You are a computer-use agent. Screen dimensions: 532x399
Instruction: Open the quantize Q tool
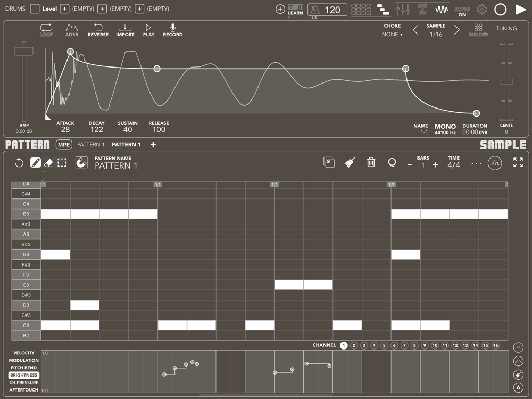click(392, 162)
